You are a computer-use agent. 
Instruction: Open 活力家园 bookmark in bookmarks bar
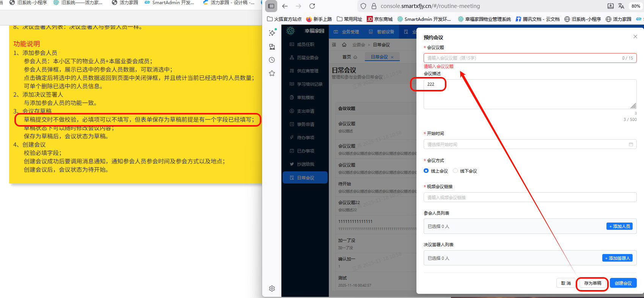tap(619, 19)
